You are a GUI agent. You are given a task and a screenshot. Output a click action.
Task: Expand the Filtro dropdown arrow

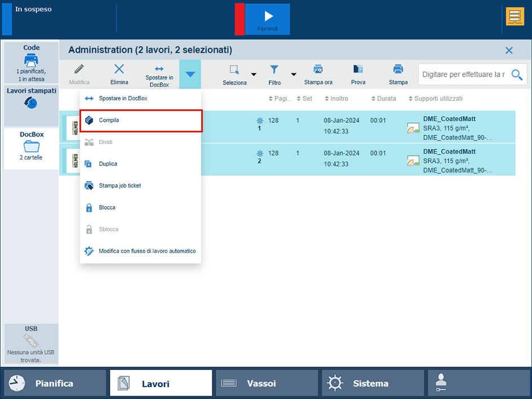pos(294,74)
